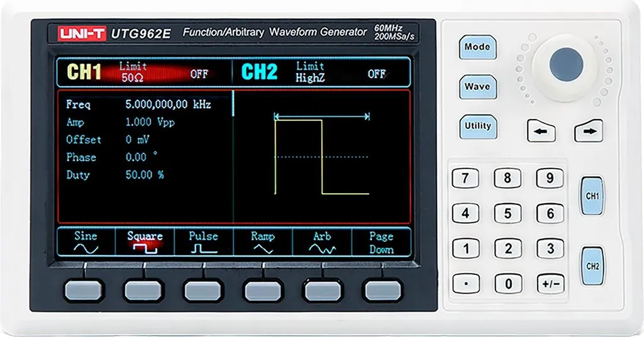Click the Freq parameter label
The height and width of the screenshot is (337, 644).
78,104
